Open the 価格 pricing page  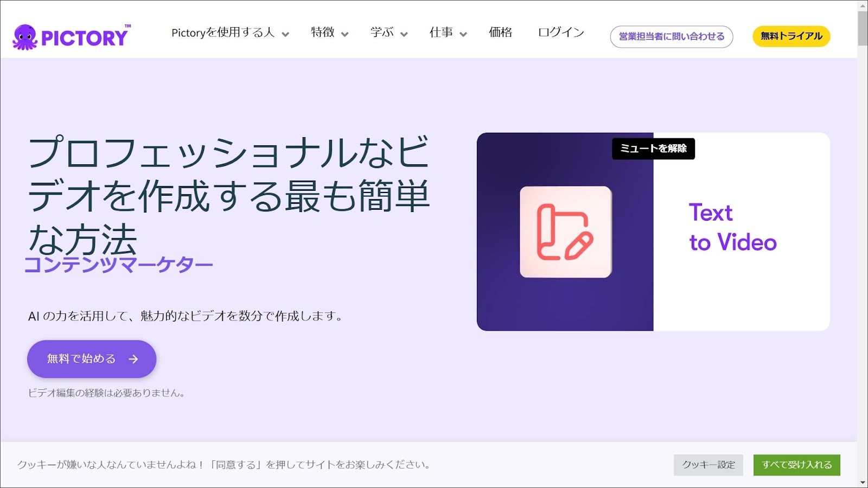500,33
